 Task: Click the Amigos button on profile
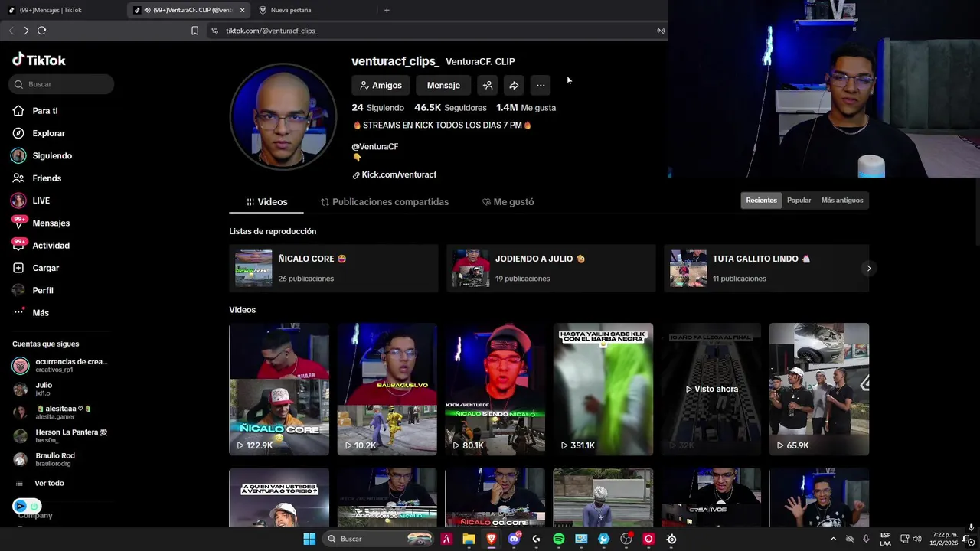(381, 85)
